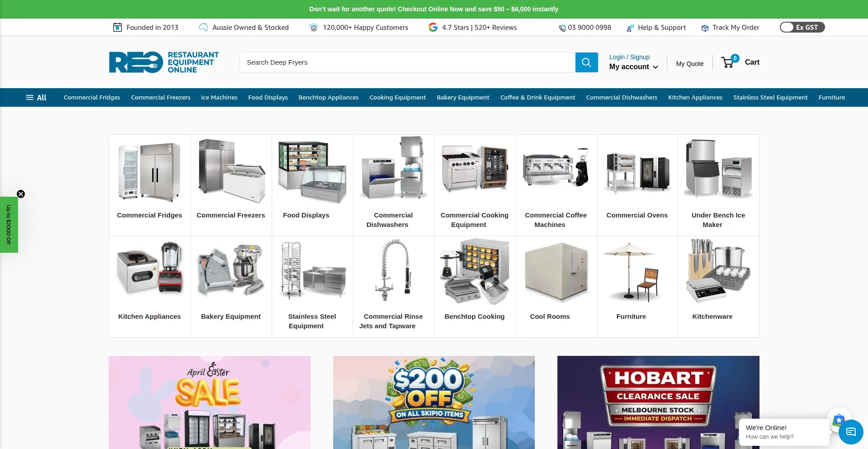Open the $200 Off Skipio items banner
The height and width of the screenshot is (449, 868).
click(x=434, y=402)
